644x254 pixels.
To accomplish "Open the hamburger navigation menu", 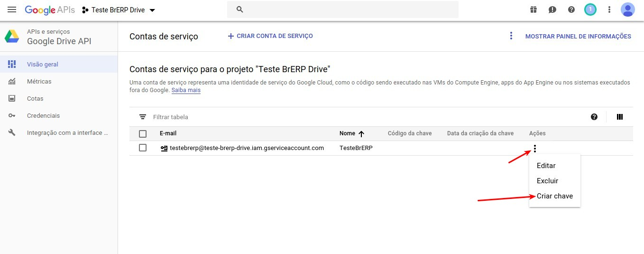I will click(12, 9).
